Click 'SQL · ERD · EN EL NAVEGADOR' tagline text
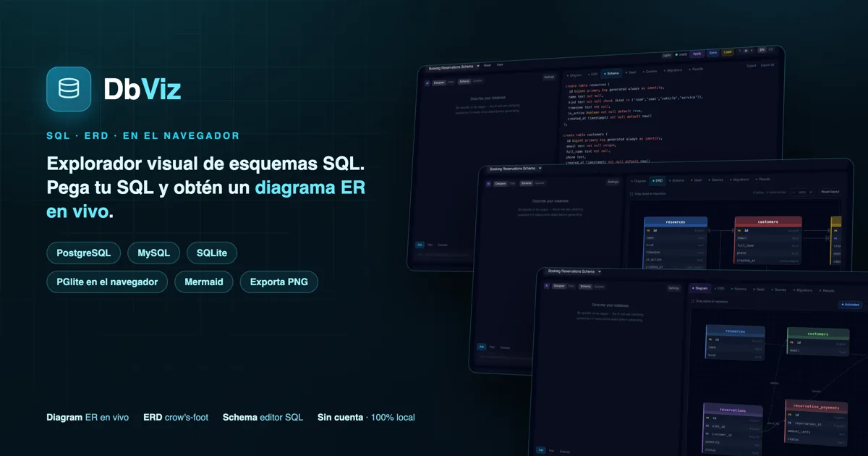868x456 pixels. 142,135
